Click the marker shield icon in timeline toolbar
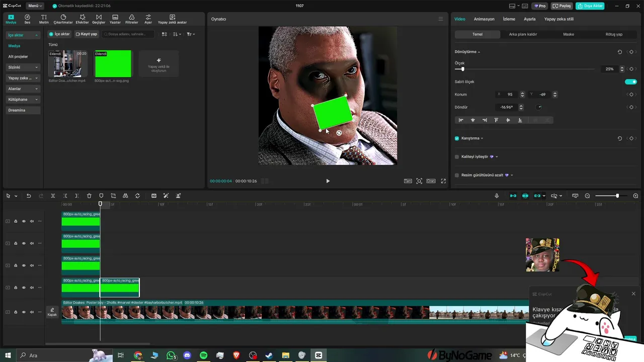Image resolution: width=644 pixels, height=362 pixels. pos(101,196)
